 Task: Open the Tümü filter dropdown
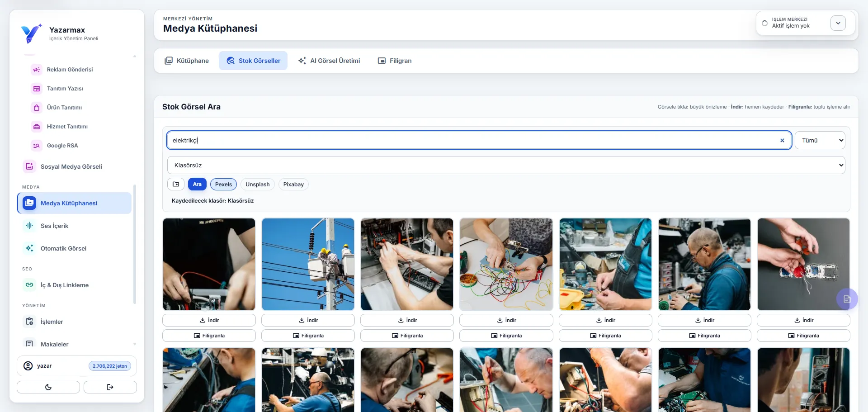[820, 141]
